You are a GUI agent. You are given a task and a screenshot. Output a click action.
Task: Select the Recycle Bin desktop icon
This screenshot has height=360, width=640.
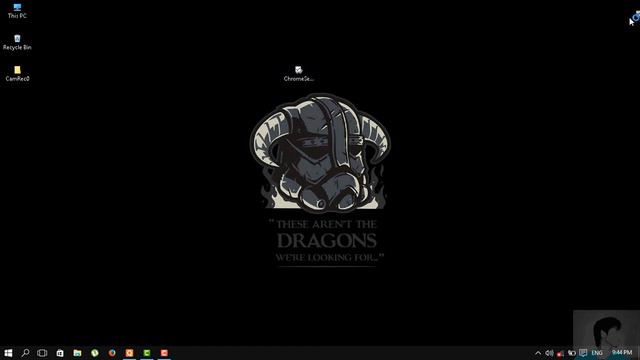coord(17,42)
